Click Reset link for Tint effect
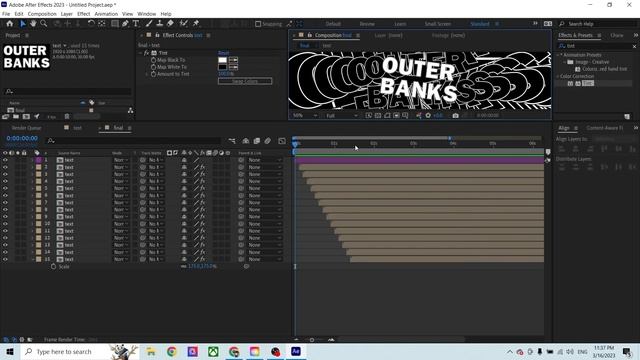 tap(224, 53)
